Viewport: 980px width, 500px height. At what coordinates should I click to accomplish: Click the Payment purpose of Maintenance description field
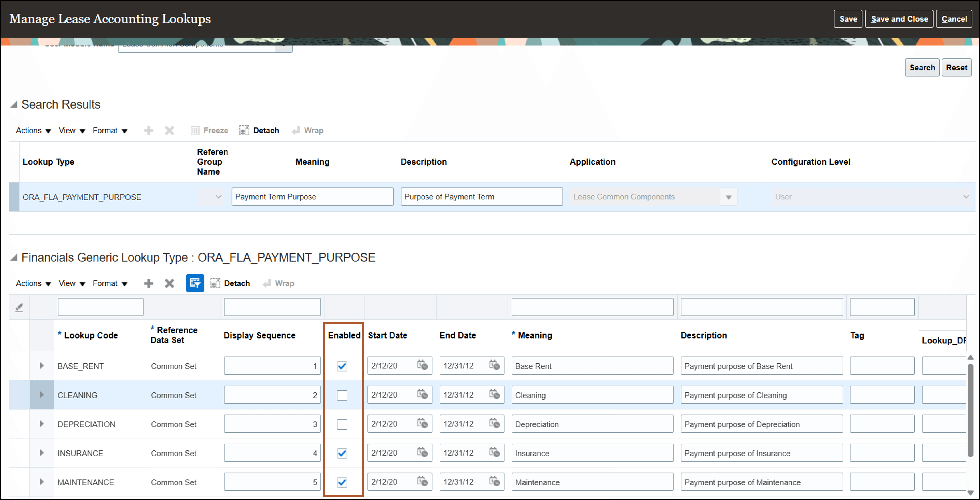(x=762, y=482)
